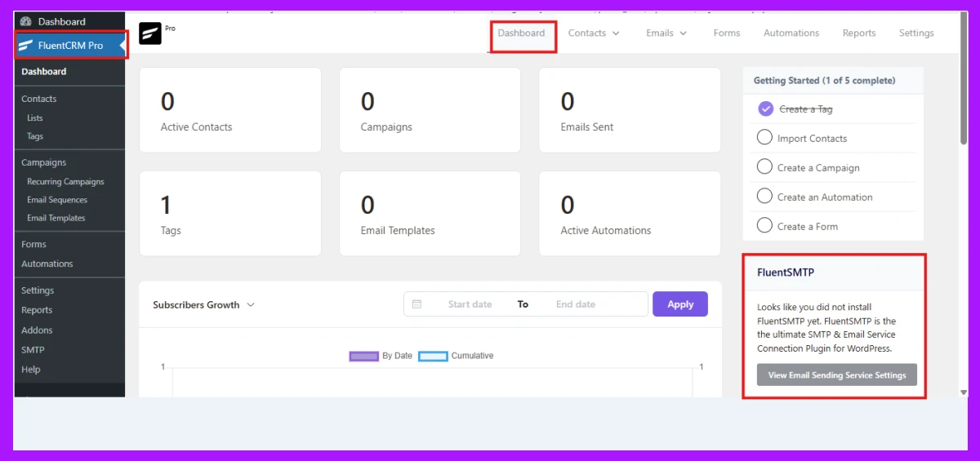Screen dimensions: 980x461
Task: Click the Create an Automation checklist text
Action: point(825,197)
